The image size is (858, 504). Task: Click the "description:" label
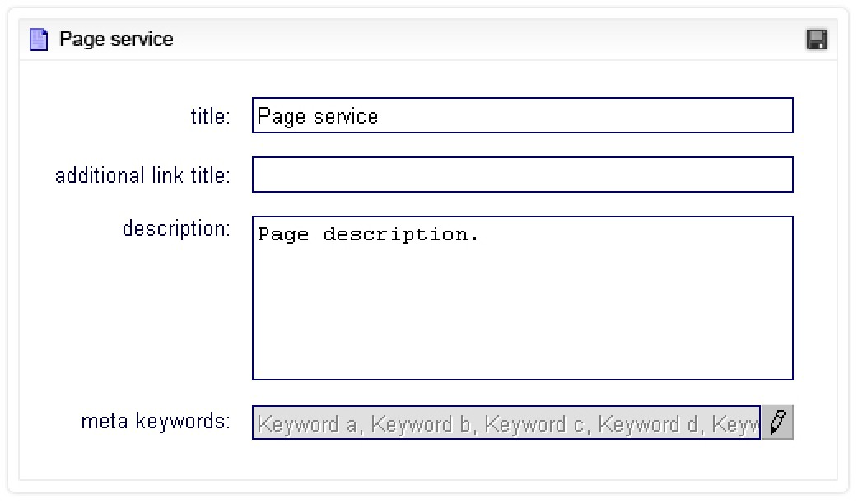click(176, 228)
